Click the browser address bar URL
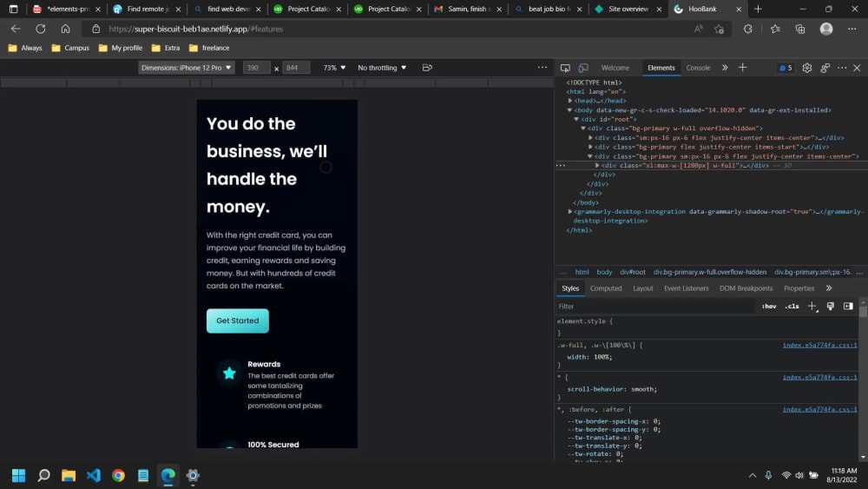 click(x=195, y=29)
